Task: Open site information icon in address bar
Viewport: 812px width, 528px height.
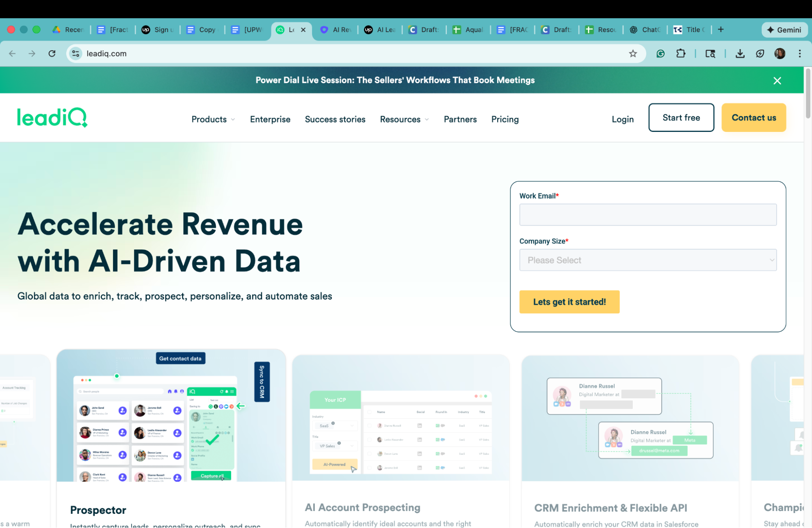Action: click(x=76, y=54)
